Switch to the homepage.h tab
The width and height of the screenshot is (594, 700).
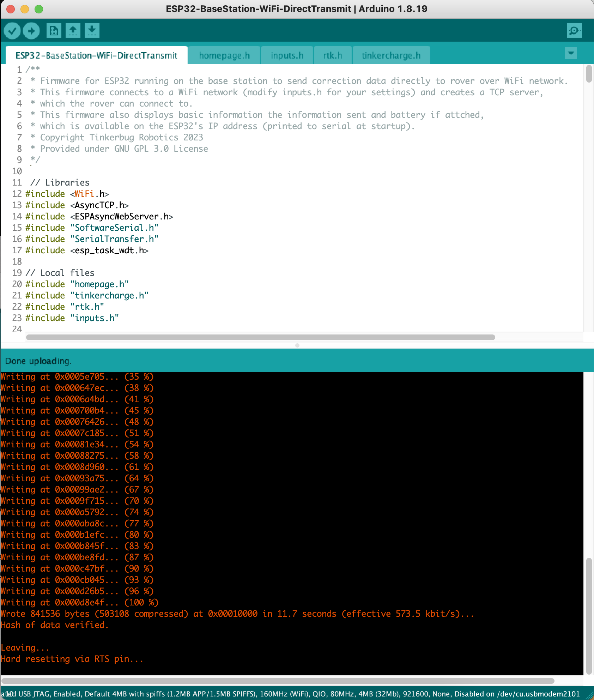(224, 56)
